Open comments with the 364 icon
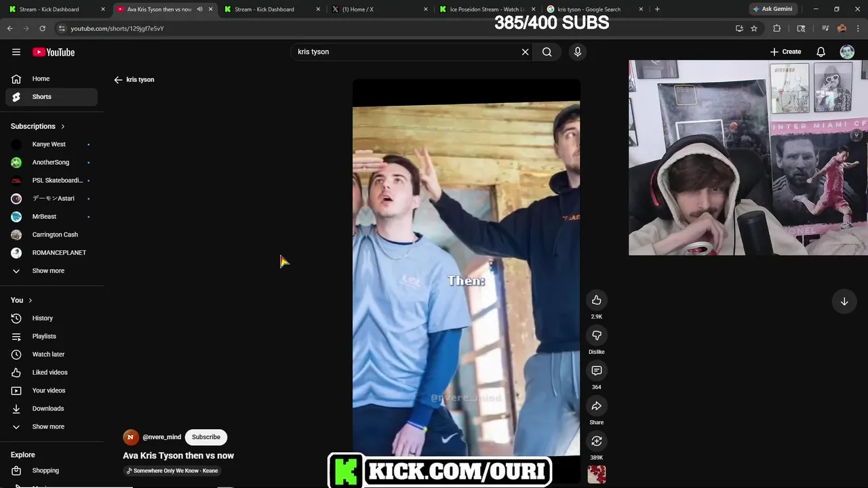This screenshot has width=868, height=488. tap(597, 371)
